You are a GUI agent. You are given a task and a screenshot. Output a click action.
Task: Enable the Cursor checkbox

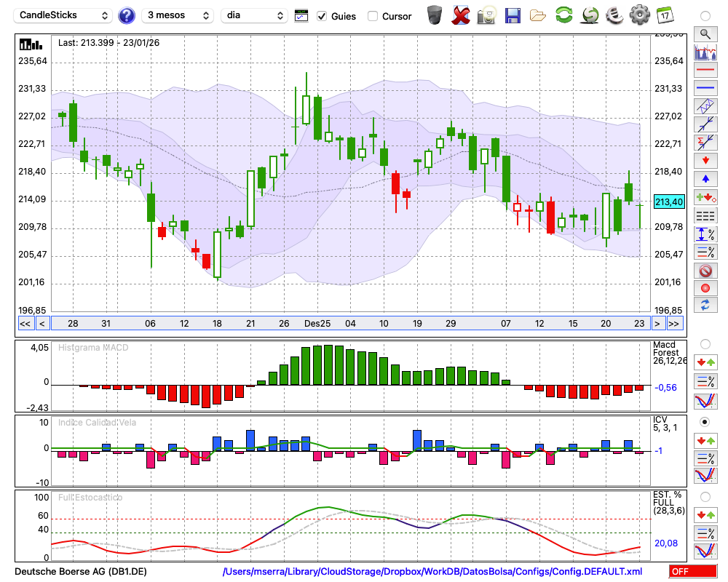[372, 16]
